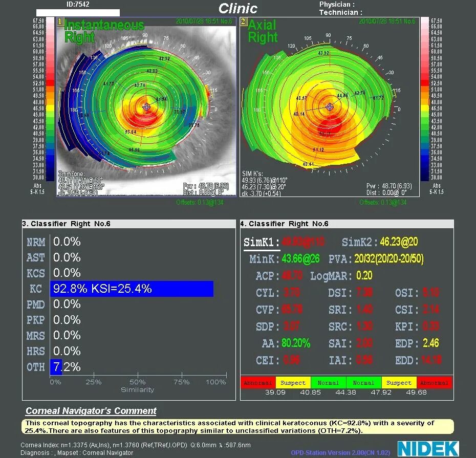Viewport: 476px width, 458px height.
Task: Click the SimK2 value 46.23@20
Action: [399, 242]
